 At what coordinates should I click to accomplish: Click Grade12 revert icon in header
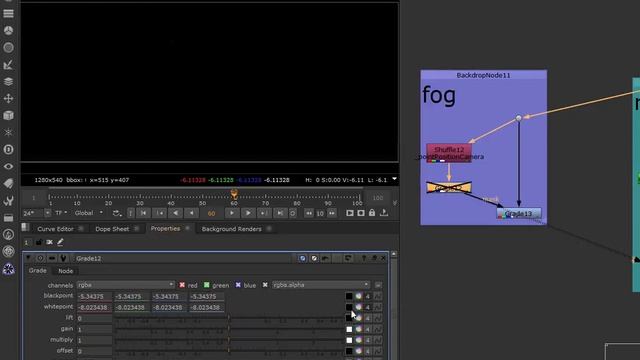[x=348, y=258]
